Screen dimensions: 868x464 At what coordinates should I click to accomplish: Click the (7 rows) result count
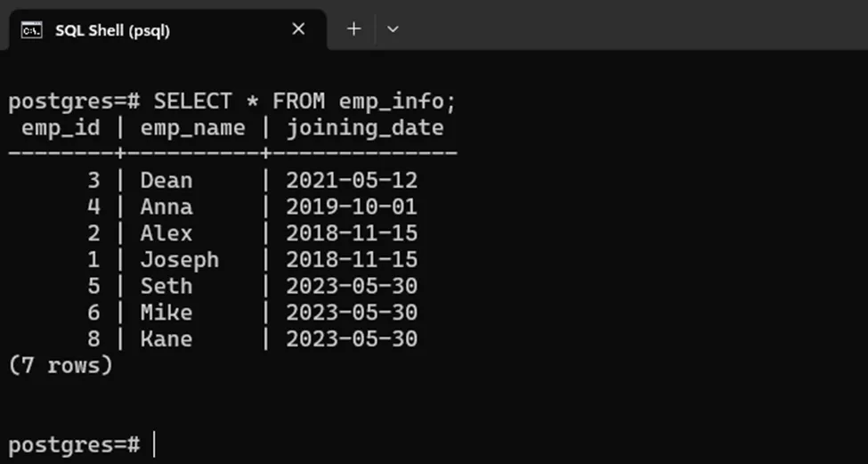61,365
